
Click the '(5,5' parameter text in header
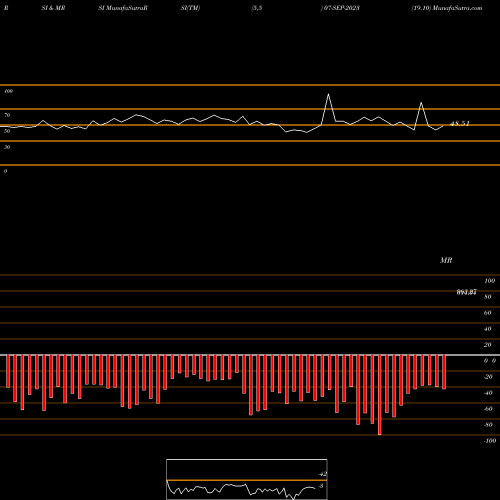pos(257,8)
